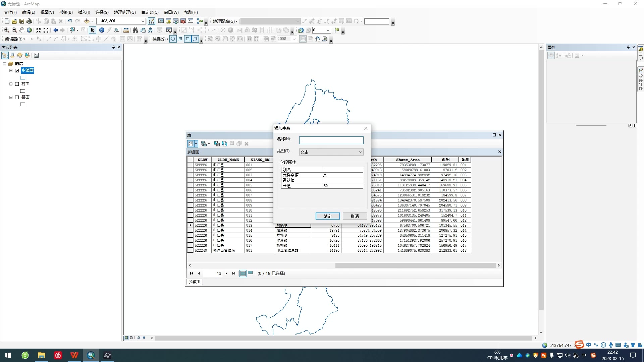Open the Find tool with binoculars icon

coord(135,30)
